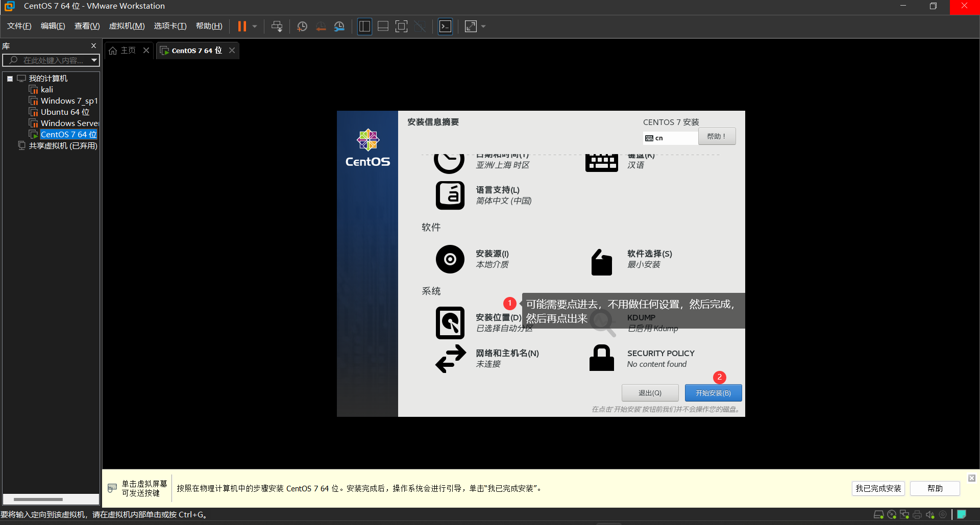Open keyboard layout settings icon
This screenshot has width=980, height=525.
[x=601, y=162]
